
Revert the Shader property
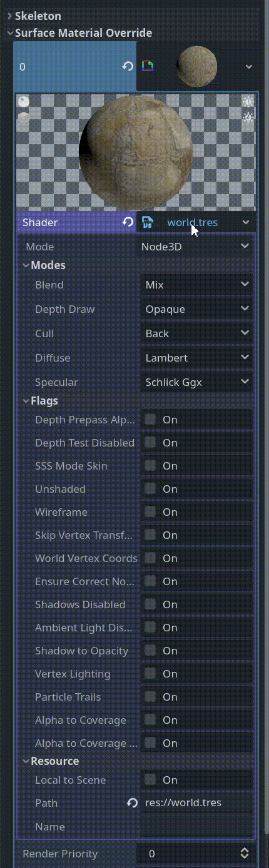click(128, 222)
